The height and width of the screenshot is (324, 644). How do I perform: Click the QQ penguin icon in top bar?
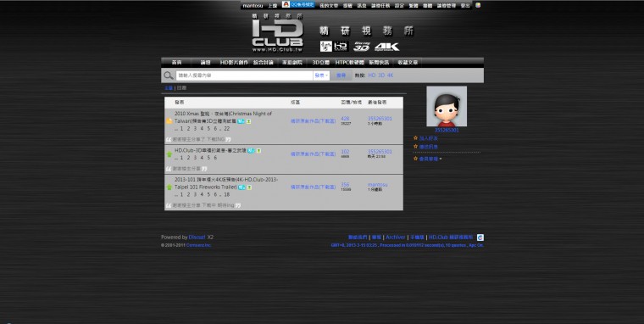[286, 4]
